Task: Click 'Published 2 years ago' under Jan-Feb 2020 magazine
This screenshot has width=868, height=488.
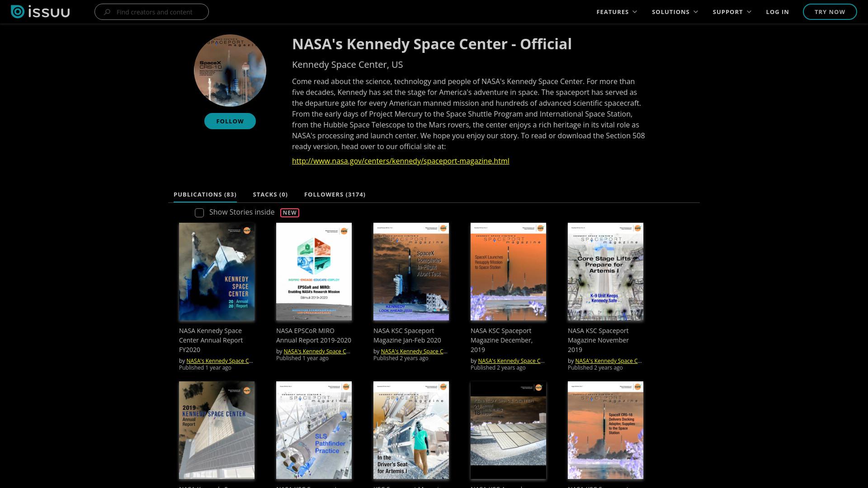Action: coord(401,358)
